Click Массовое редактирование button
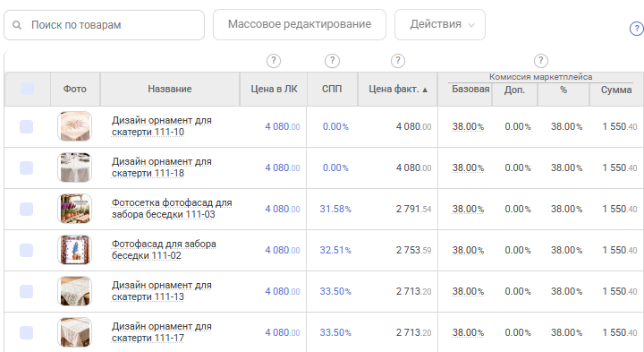 tap(300, 25)
